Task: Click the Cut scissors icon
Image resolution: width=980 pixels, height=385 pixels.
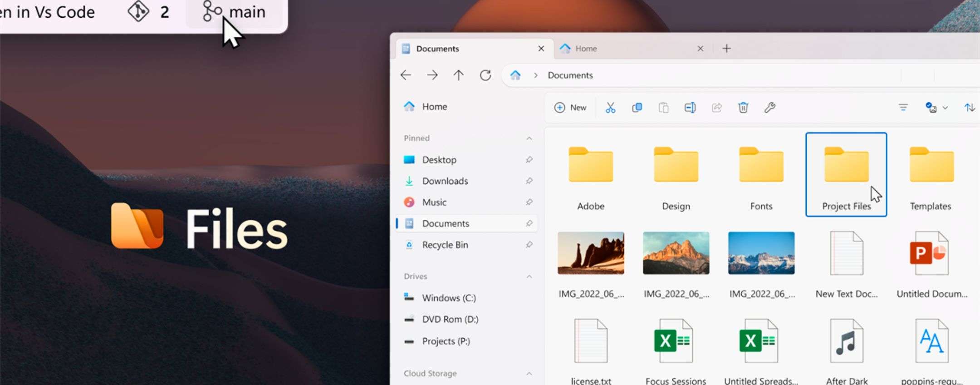Action: pyautogui.click(x=610, y=108)
